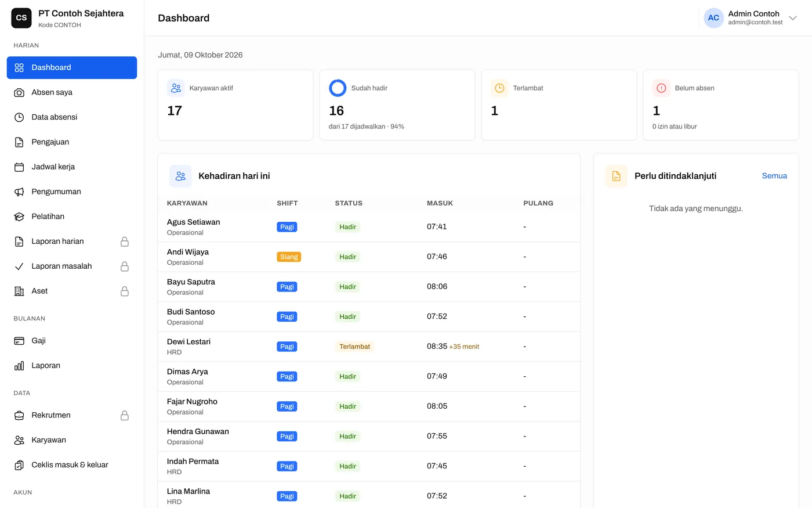Click the document icon beside Pengajuan
The height and width of the screenshot is (508, 812).
point(19,142)
